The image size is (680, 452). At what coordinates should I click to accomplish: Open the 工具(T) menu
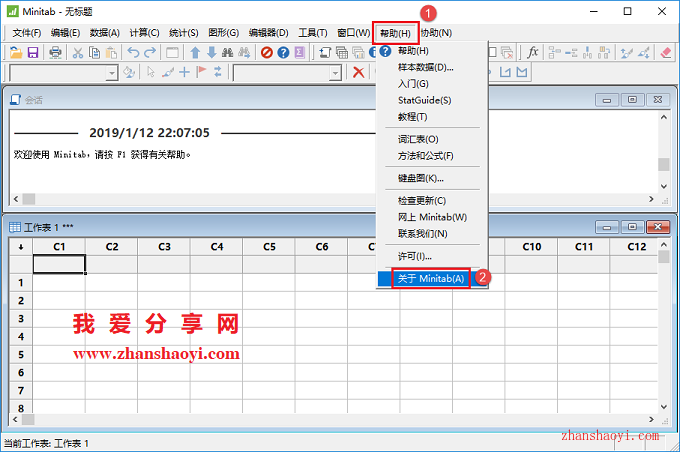pos(313,33)
